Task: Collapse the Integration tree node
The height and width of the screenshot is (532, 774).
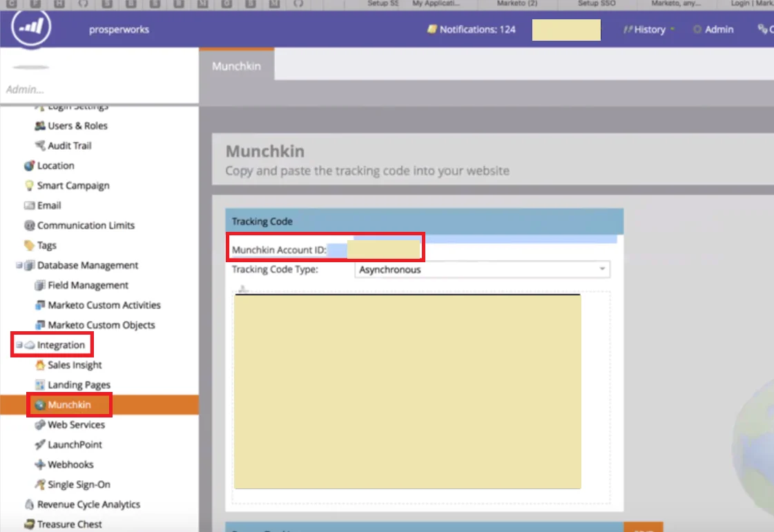Action: [19, 345]
